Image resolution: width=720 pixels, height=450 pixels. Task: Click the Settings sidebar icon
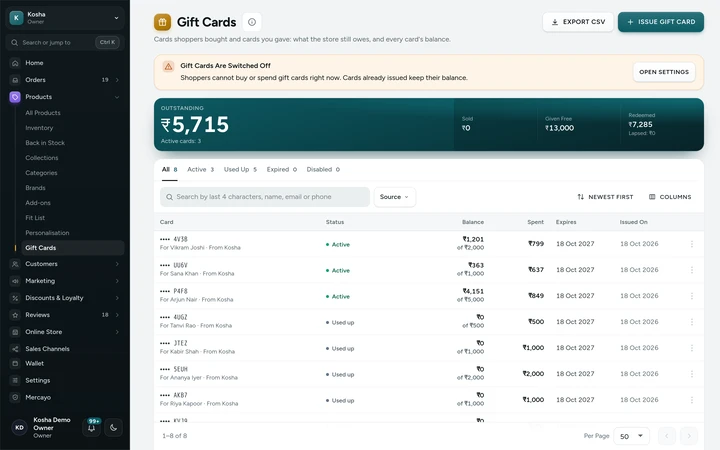(x=15, y=381)
